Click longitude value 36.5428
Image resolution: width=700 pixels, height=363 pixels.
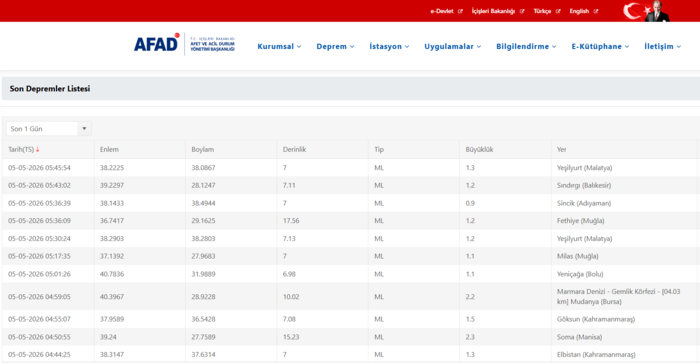click(x=203, y=319)
